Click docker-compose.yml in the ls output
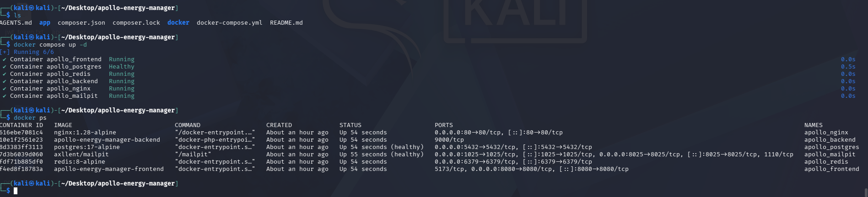 tap(230, 23)
